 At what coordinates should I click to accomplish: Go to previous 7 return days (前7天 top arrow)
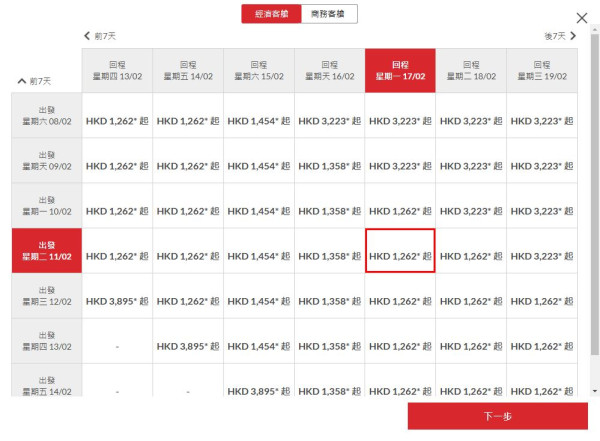tap(100, 36)
